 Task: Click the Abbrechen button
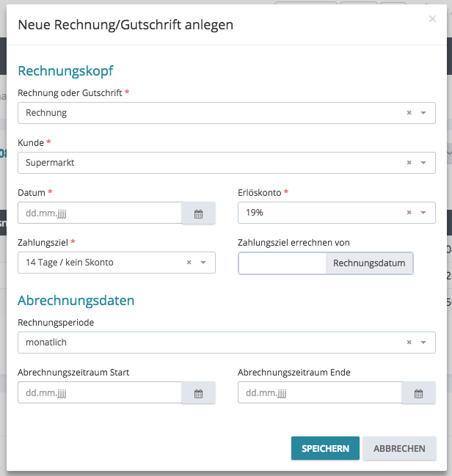point(399,448)
